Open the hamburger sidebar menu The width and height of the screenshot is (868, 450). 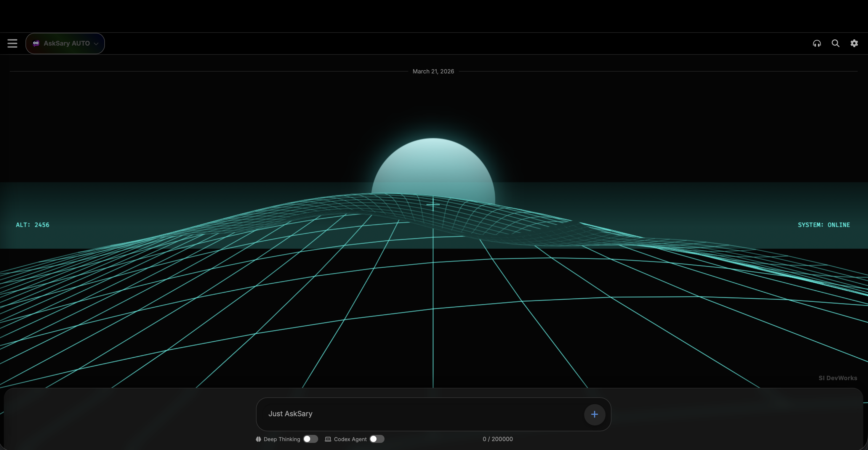tap(12, 44)
